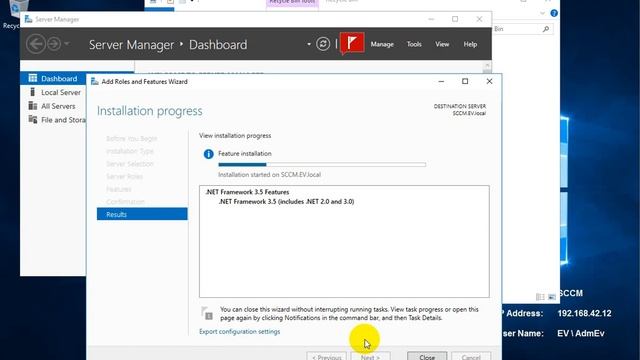Click the File and Storage icon

pyautogui.click(x=33, y=119)
